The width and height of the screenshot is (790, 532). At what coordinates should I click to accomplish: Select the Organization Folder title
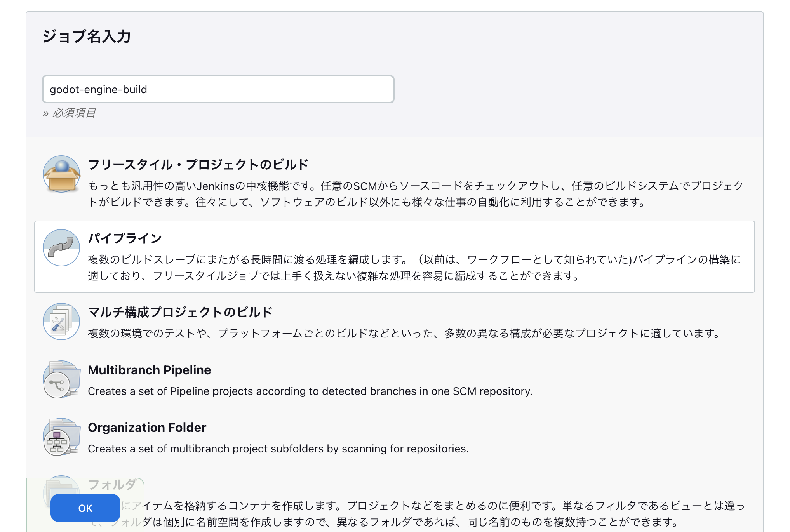(x=147, y=428)
